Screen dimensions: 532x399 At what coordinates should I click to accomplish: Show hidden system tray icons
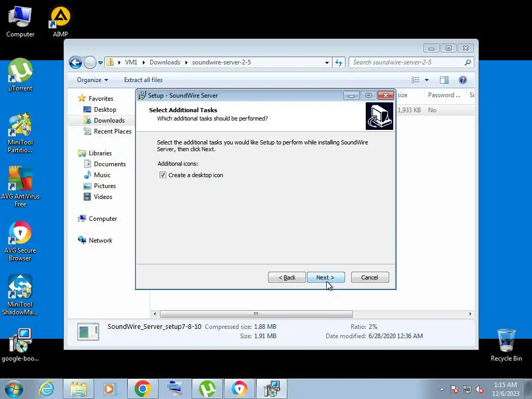[442, 389]
